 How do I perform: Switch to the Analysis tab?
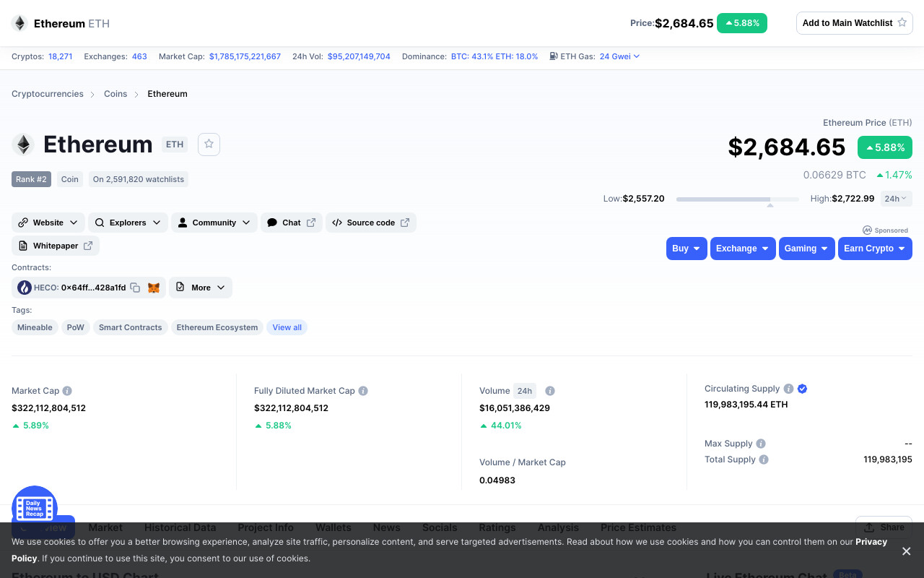558,527
